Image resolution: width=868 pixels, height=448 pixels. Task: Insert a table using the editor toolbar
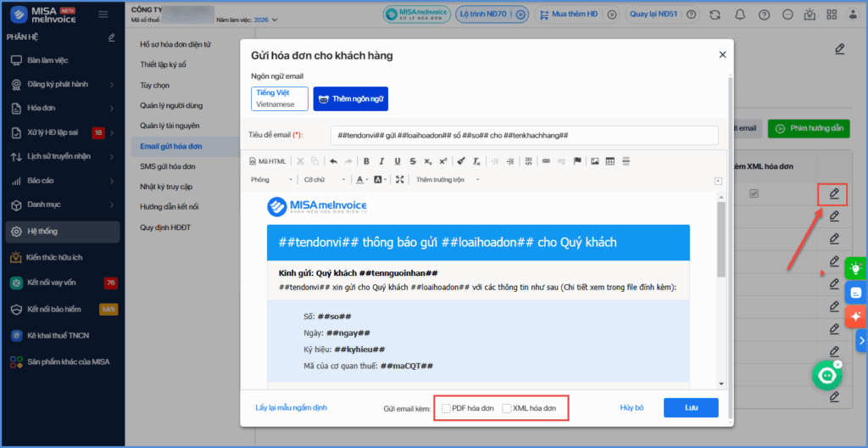(610, 161)
